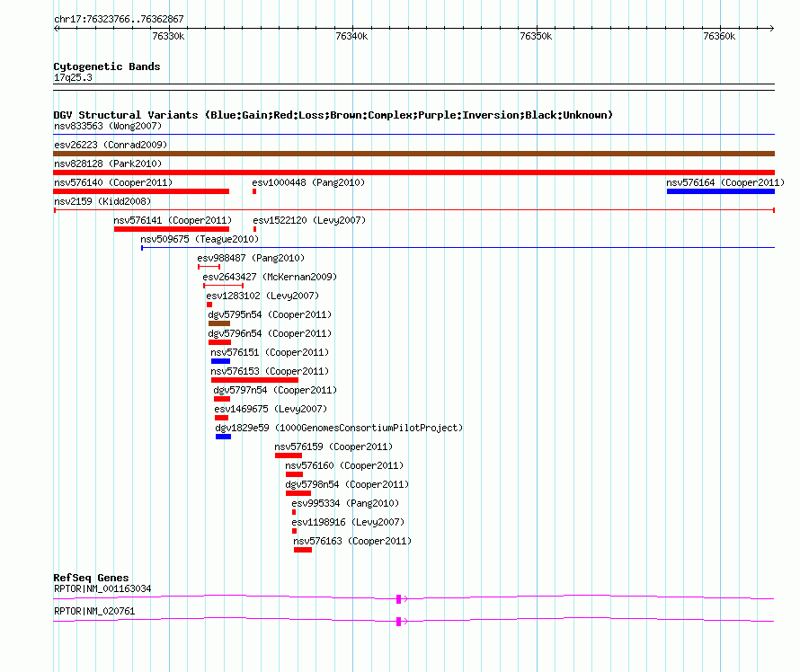Click the Cytogenetic Bands track title
The width and height of the screenshot is (800, 672).
coord(107,66)
